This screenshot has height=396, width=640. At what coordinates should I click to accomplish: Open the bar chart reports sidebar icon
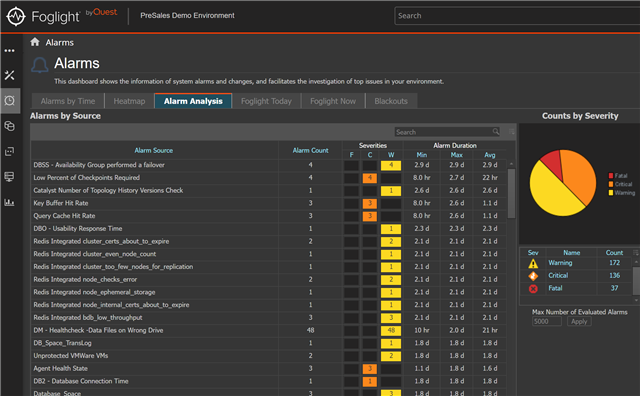coord(9,202)
